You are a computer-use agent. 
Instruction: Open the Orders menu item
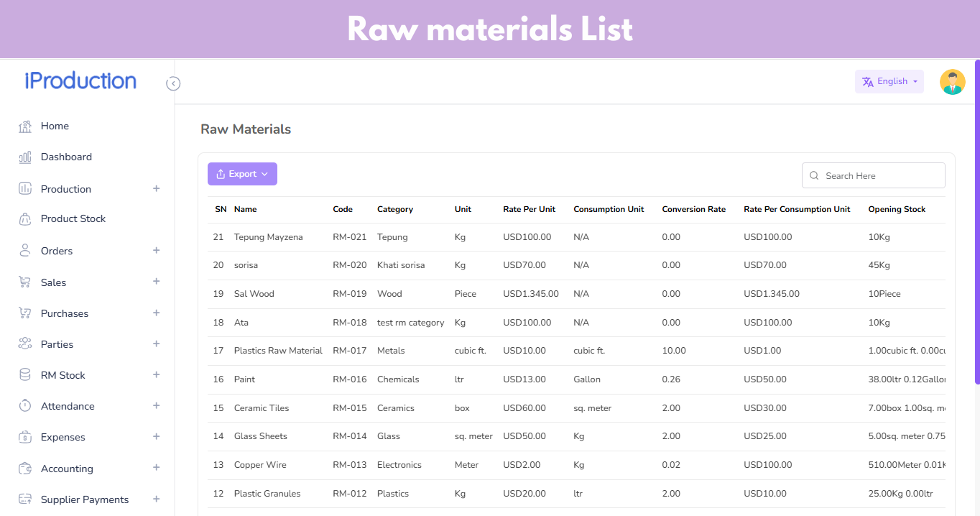[x=57, y=251]
